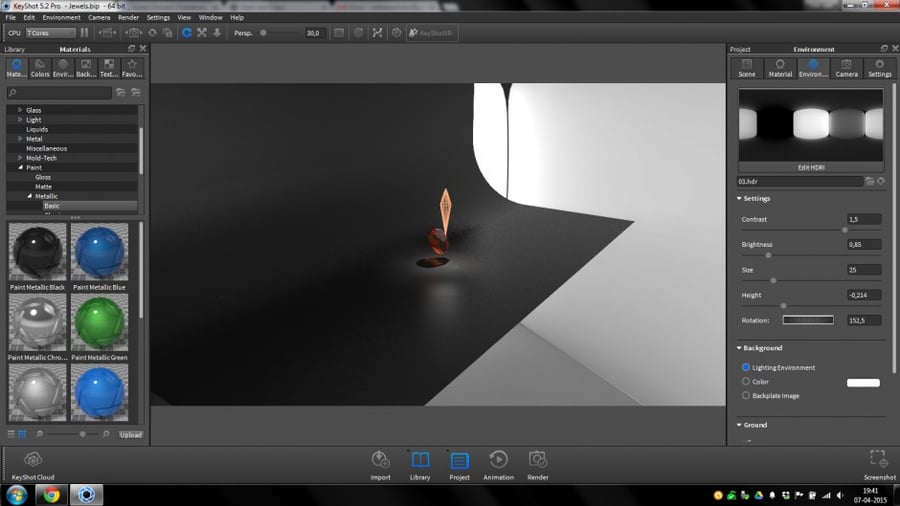Open the Scene project tab
Screen dimensions: 900x506
[747, 68]
